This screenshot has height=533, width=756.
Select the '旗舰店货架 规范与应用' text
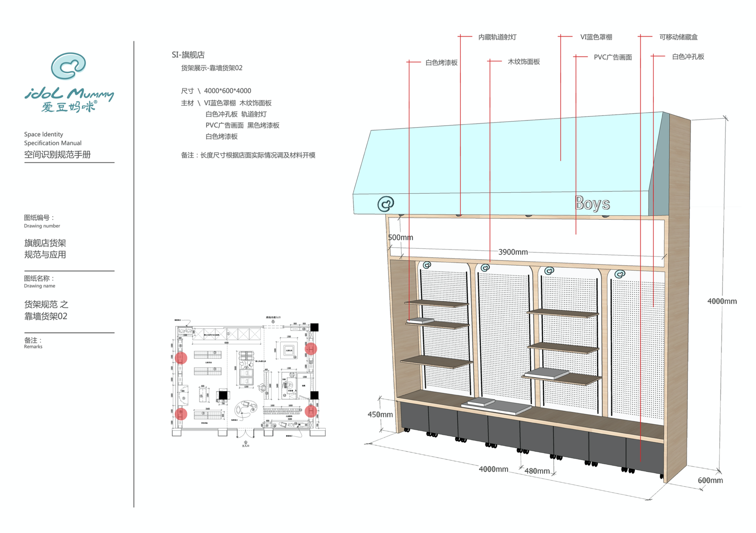click(45, 249)
